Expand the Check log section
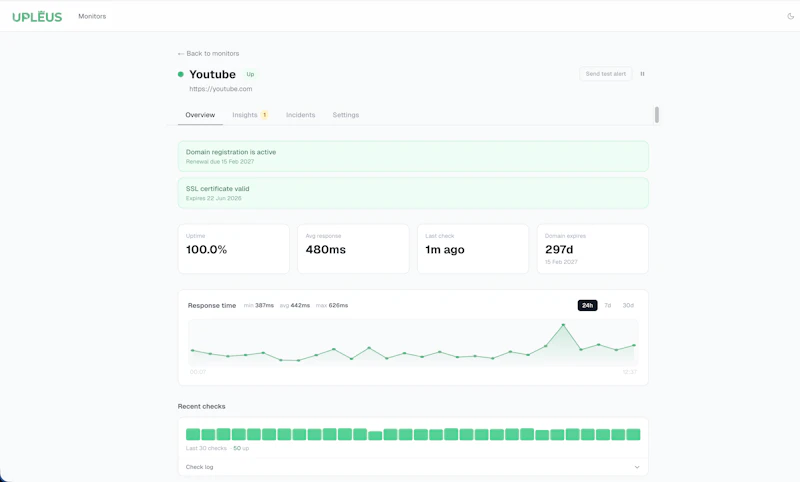 tap(413, 467)
